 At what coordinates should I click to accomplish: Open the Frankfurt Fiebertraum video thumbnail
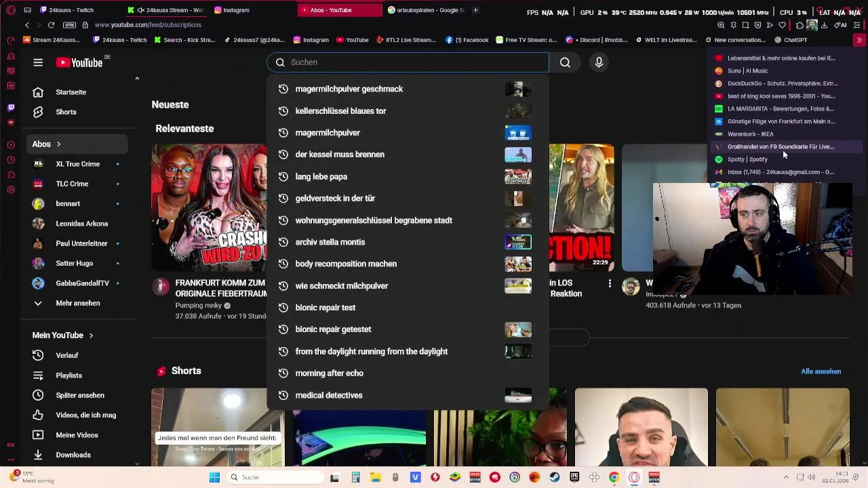[209, 207]
